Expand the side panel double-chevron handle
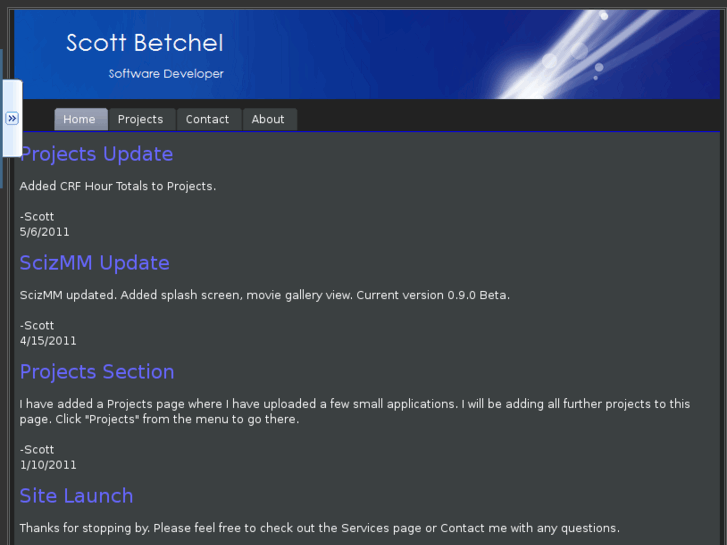This screenshot has height=545, width=727. 12,118
